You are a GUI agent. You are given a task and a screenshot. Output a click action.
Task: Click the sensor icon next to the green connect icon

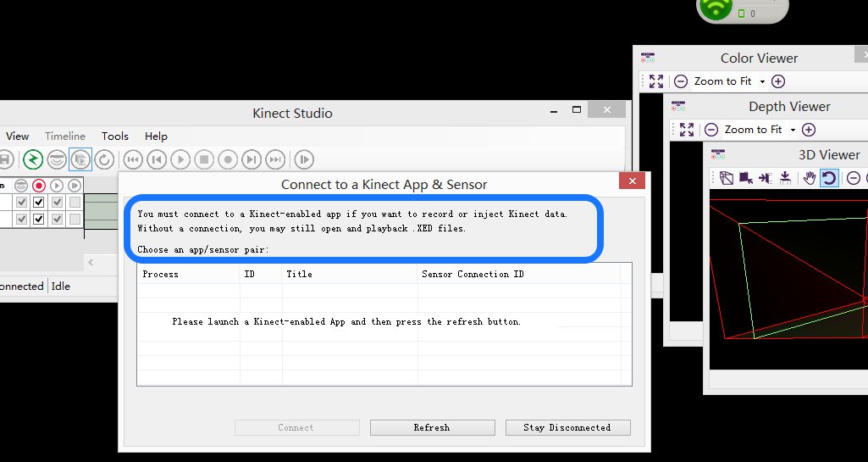click(57, 159)
